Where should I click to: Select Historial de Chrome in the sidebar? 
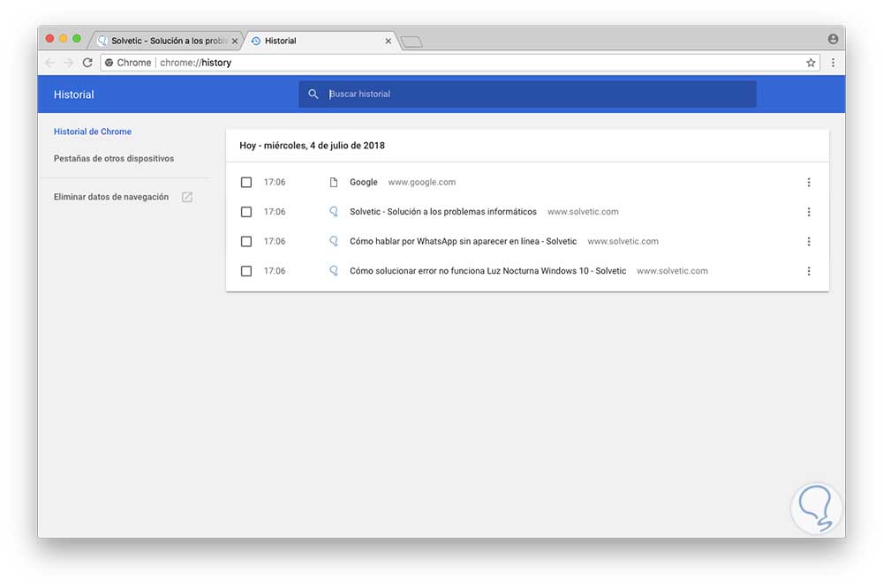click(x=93, y=132)
